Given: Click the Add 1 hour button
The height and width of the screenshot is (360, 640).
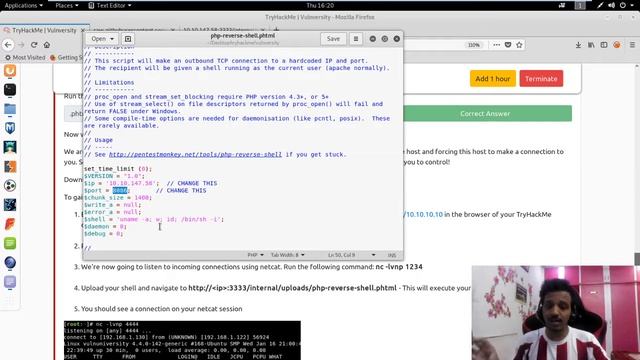Looking at the screenshot, I should click(493, 79).
